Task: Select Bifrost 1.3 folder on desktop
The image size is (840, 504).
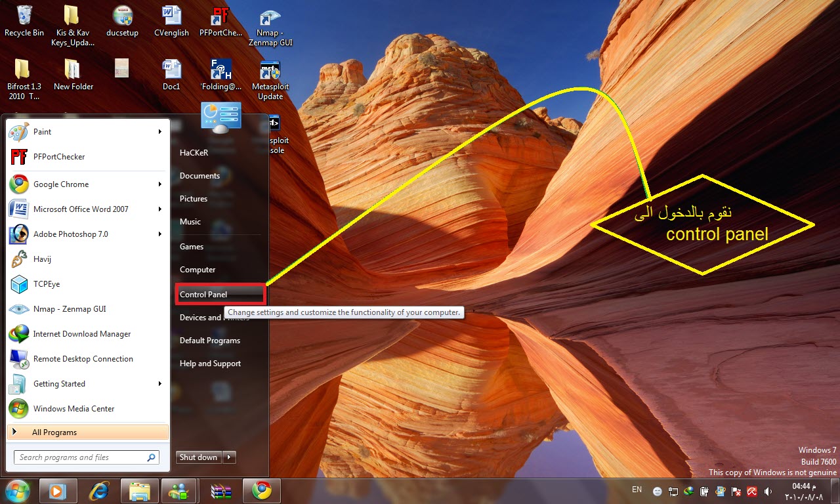Action: [24, 79]
